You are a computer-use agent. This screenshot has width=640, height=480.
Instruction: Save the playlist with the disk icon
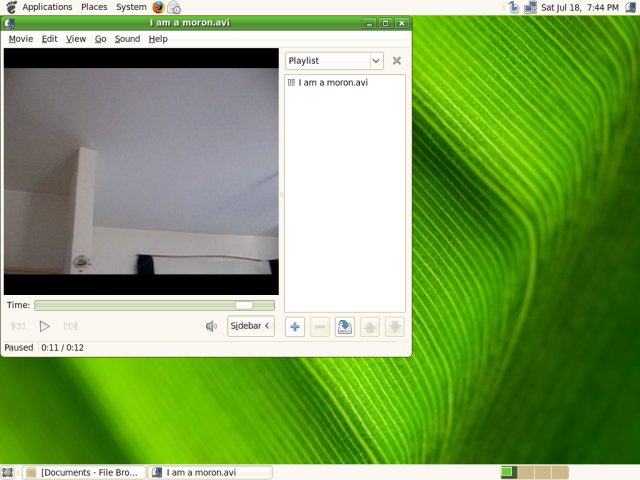pyautogui.click(x=345, y=327)
